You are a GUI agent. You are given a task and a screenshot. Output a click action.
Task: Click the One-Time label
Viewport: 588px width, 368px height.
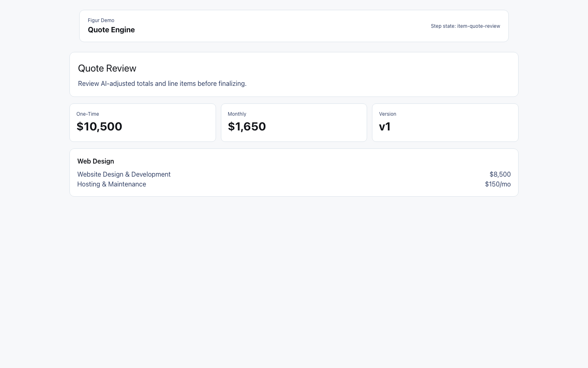tap(87, 114)
